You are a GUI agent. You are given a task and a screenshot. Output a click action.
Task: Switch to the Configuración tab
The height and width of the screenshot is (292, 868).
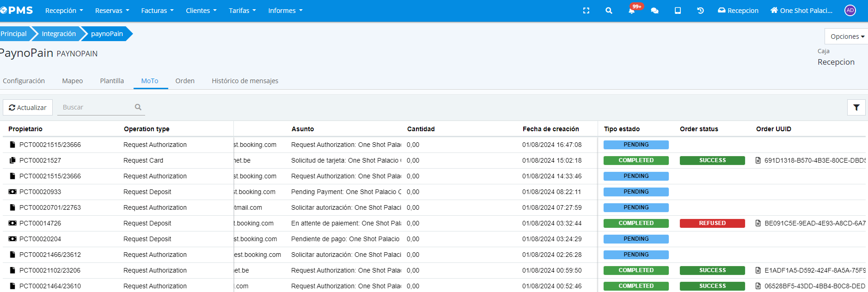point(24,81)
